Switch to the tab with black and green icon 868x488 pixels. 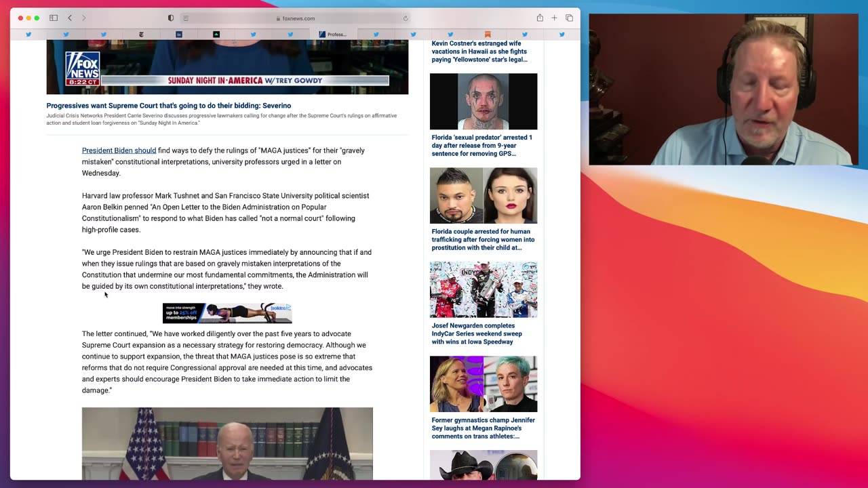pos(216,35)
